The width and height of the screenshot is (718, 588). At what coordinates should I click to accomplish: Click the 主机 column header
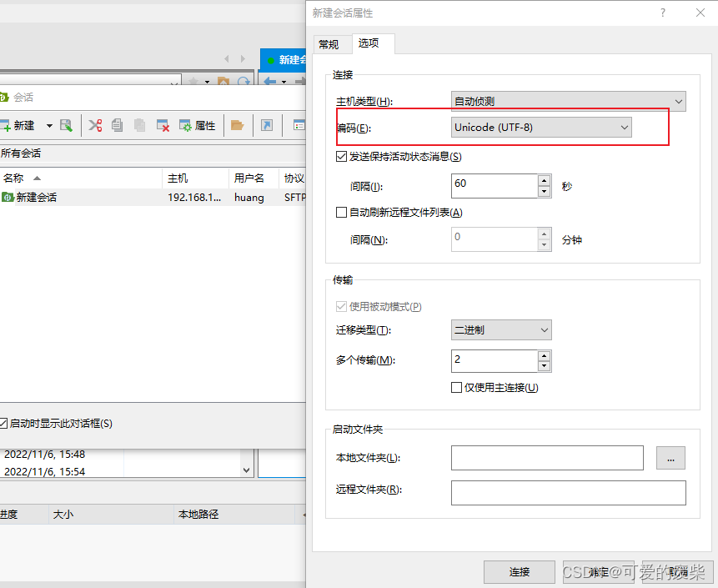pyautogui.click(x=195, y=178)
